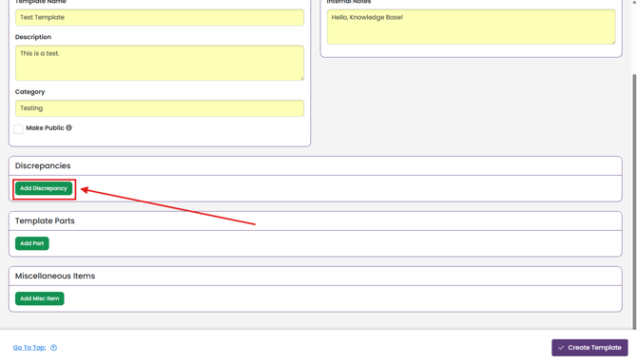Click the Miscellaneous Items section heading

click(55, 276)
